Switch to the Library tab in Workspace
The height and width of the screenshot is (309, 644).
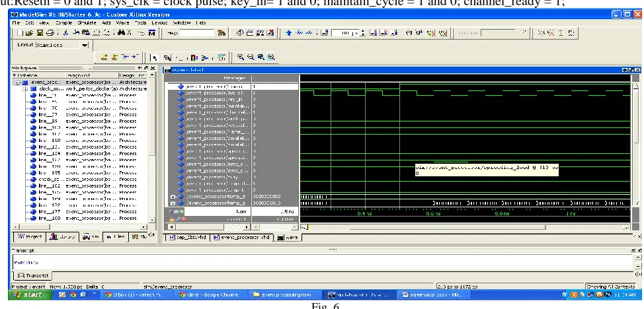point(63,237)
